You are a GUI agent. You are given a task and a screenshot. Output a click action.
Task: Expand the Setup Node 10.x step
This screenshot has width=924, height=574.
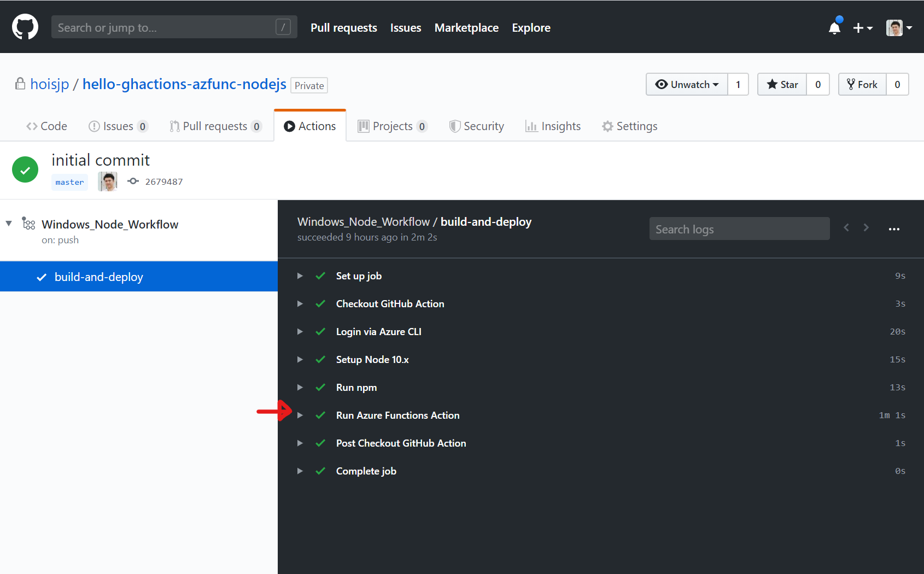tap(300, 360)
